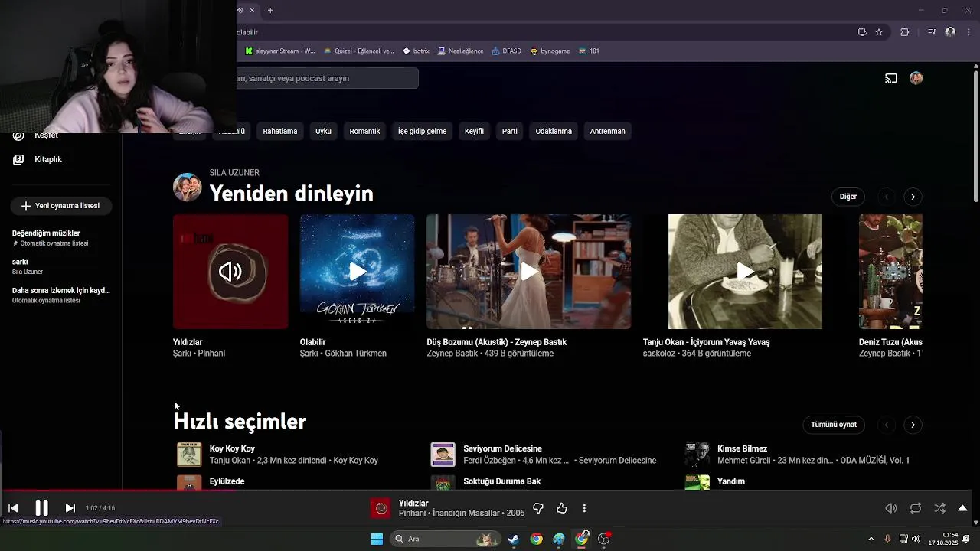This screenshot has height=551, width=980.
Task: Click the Cast to device icon
Action: tap(891, 78)
